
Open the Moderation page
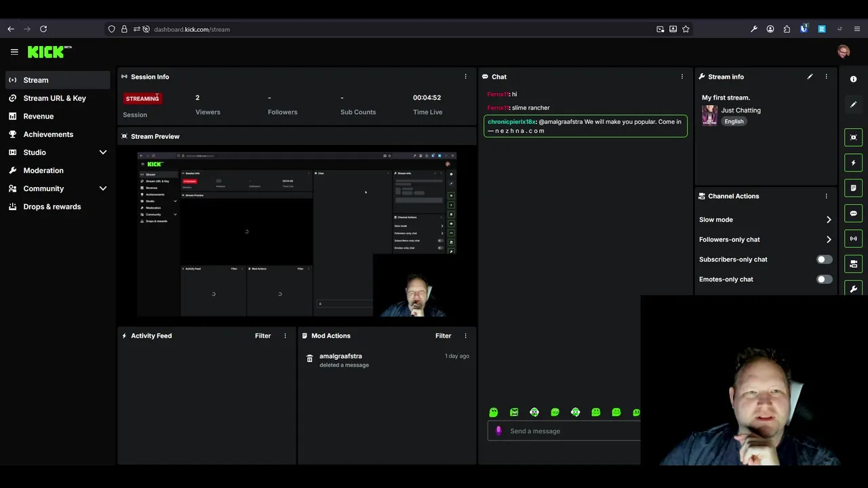[58, 171]
